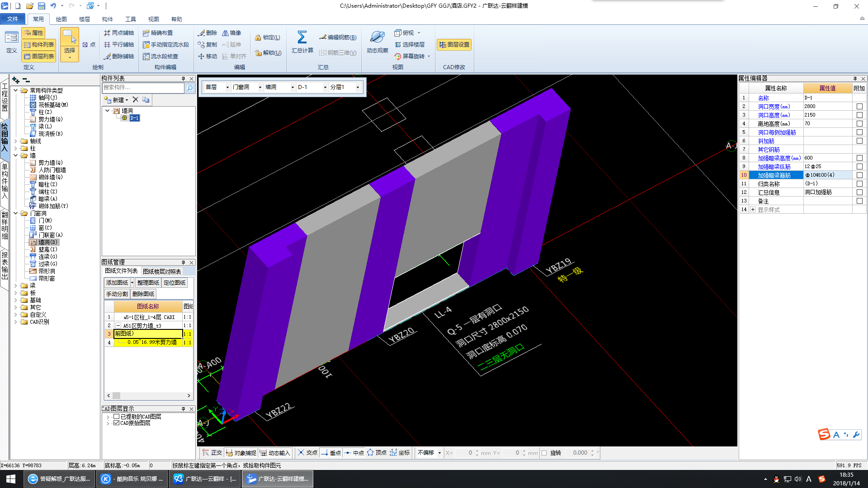This screenshot has width=868, height=488.
Task: Open Windows Start menu
Action: pyautogui.click(x=11, y=479)
